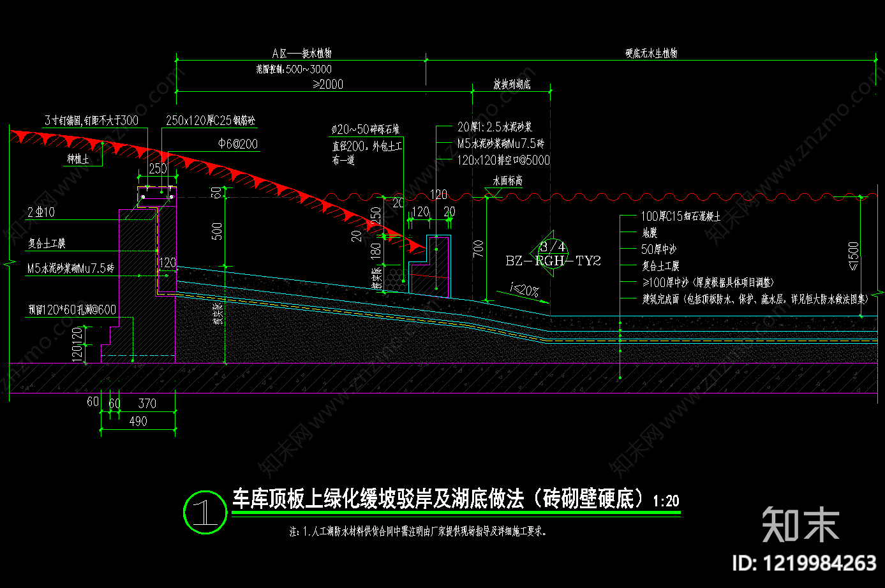This screenshot has height=588, width=885.
Task: Select the '种植土' soil label
Action: [x=78, y=159]
